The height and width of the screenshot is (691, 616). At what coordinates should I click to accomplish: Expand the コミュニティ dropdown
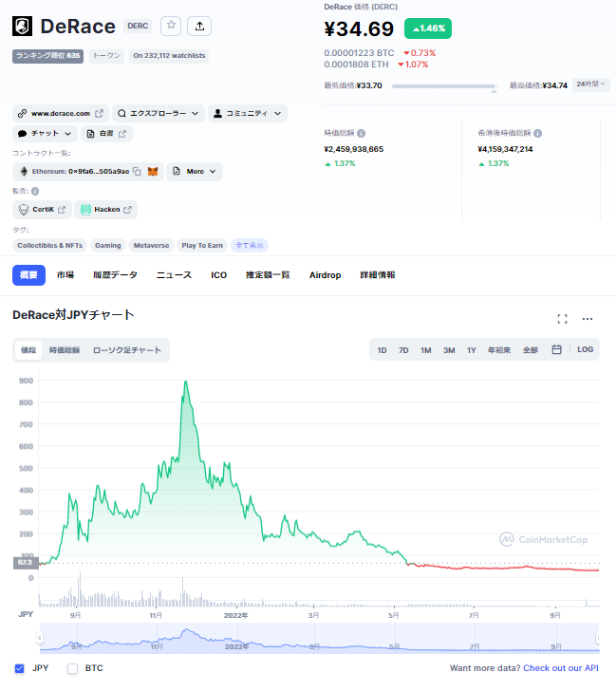pyautogui.click(x=247, y=113)
